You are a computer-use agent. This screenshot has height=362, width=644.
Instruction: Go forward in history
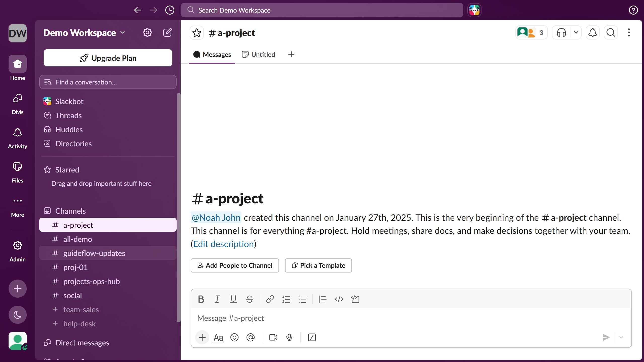tap(154, 10)
